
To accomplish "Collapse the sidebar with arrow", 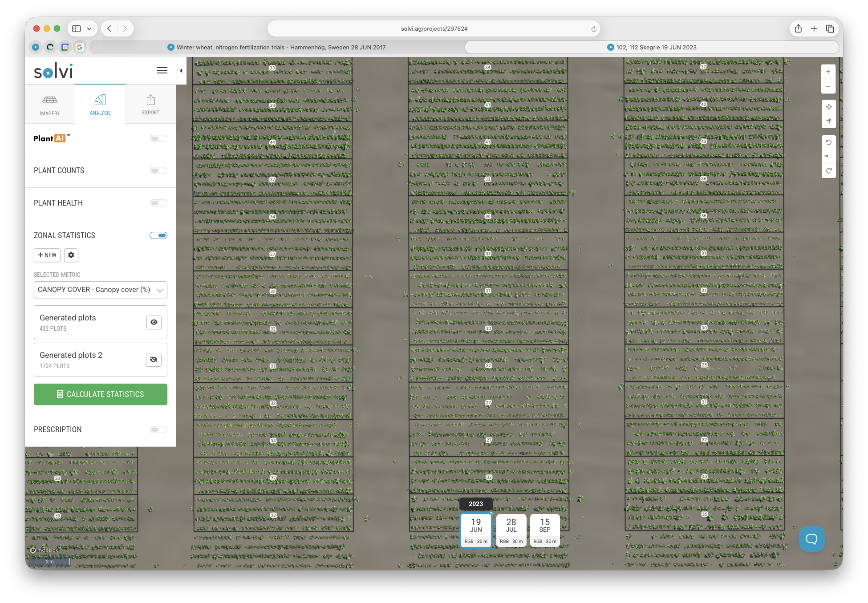I will coord(181,71).
